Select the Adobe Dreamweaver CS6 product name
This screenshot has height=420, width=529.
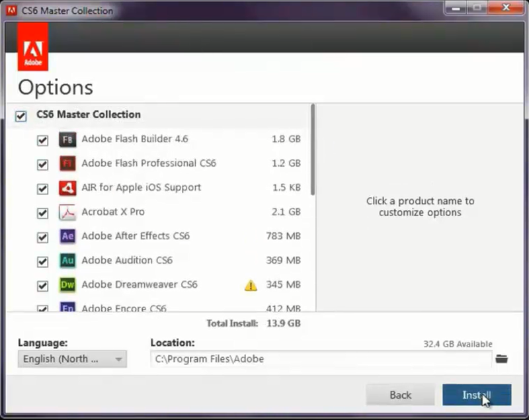click(140, 284)
